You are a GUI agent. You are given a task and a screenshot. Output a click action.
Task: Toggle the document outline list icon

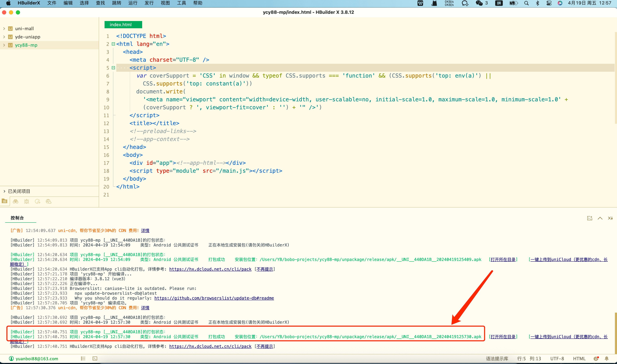pos(83,358)
